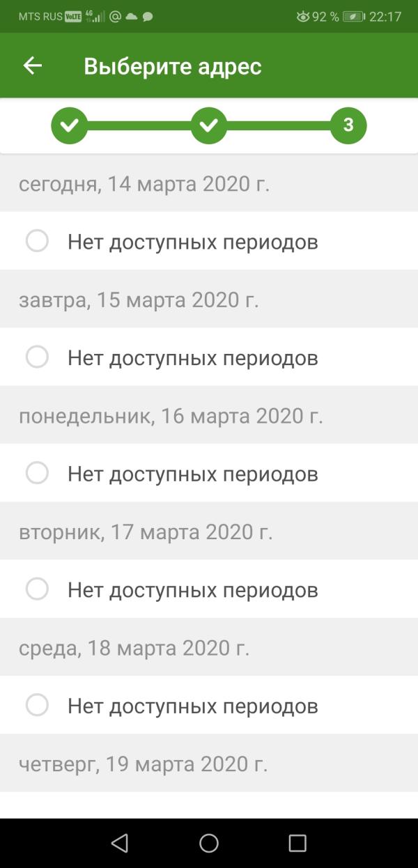The height and width of the screenshot is (868, 418).
Task: Open Android recent apps square button
Action: (297, 843)
